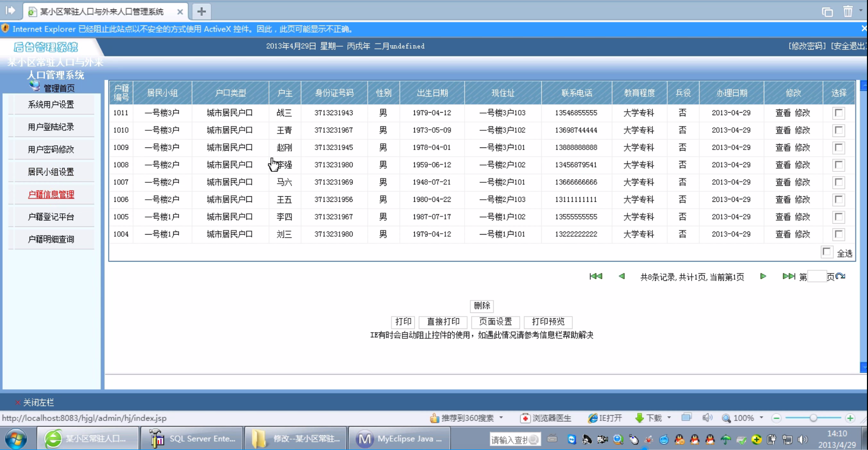Click the 直接打印 button
This screenshot has height=450, width=868.
tap(443, 322)
